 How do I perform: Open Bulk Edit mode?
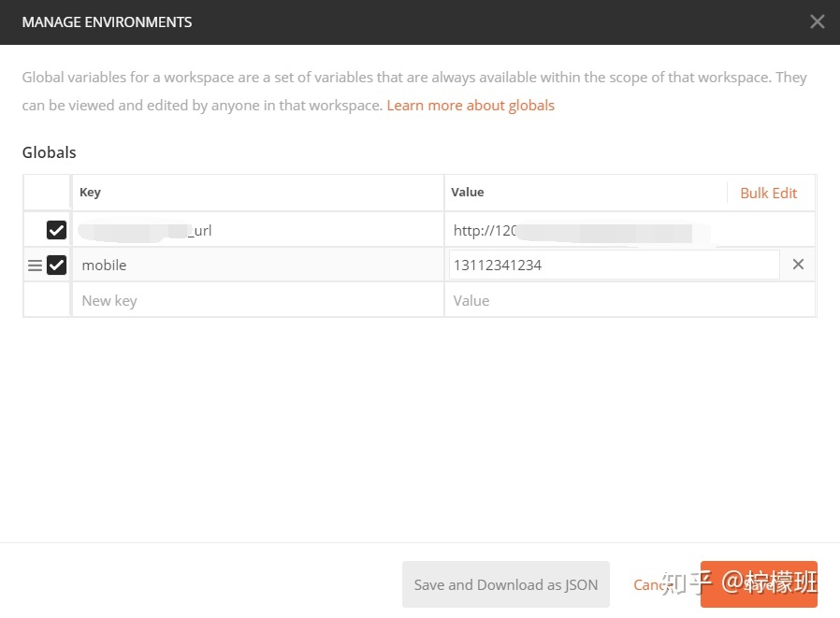[x=768, y=193]
